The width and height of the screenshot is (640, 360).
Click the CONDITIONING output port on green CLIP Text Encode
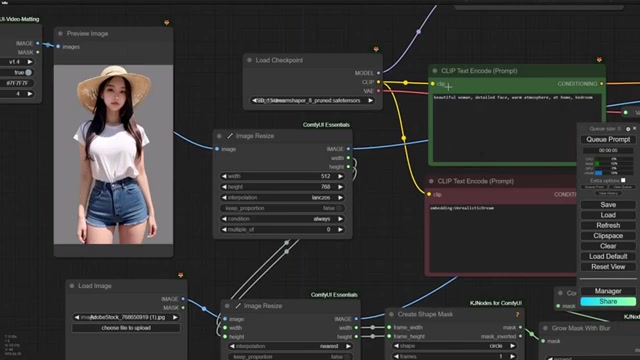pos(602,84)
